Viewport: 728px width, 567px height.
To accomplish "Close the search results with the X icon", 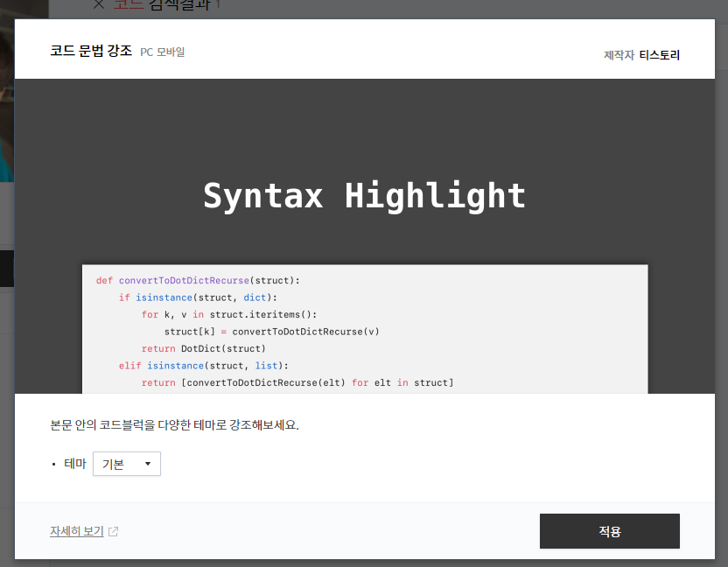I will pyautogui.click(x=98, y=4).
